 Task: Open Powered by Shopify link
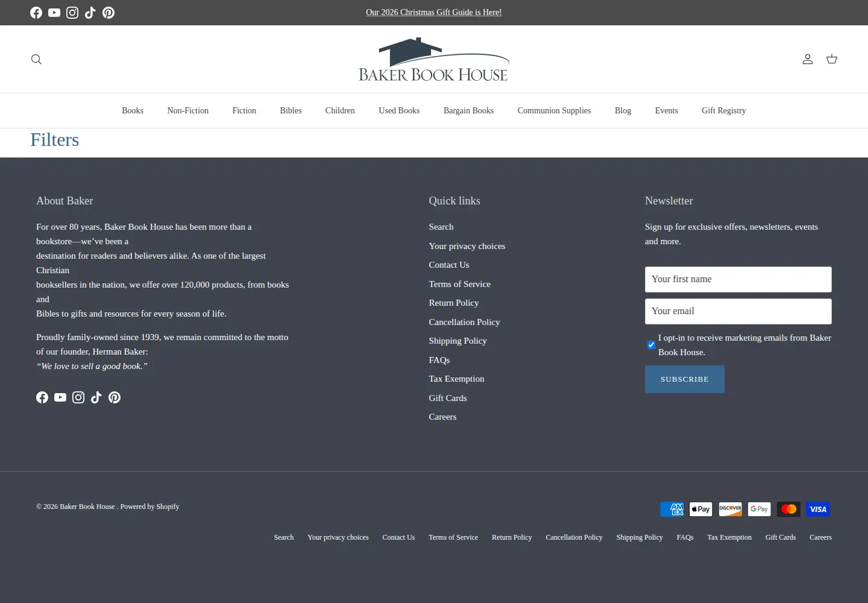[149, 507]
